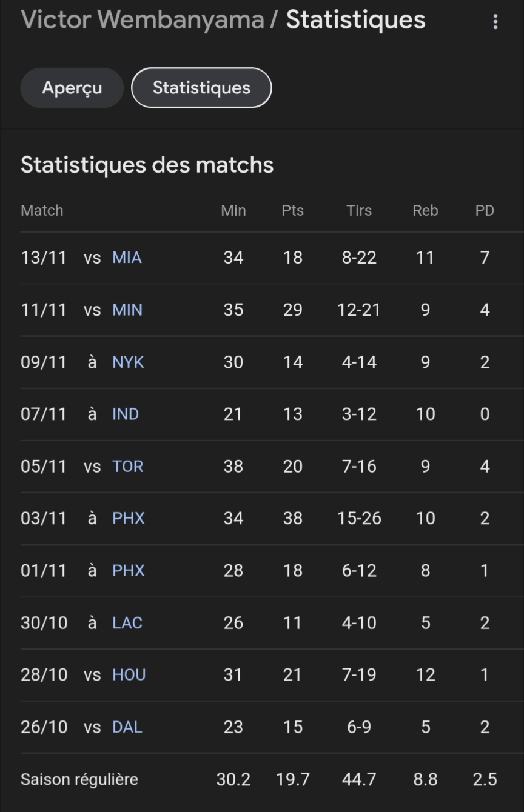The height and width of the screenshot is (812, 524).
Task: Tap the NYK team link
Action: 128,362
